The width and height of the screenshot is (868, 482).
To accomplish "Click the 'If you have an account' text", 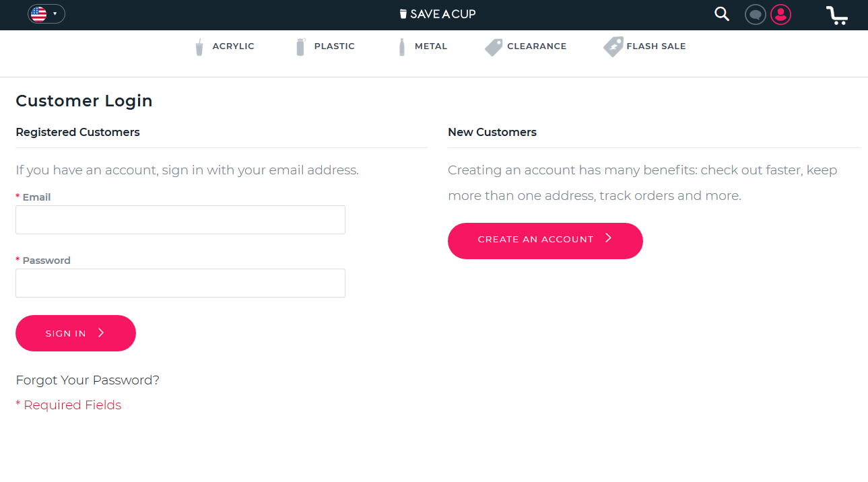I will [x=187, y=170].
